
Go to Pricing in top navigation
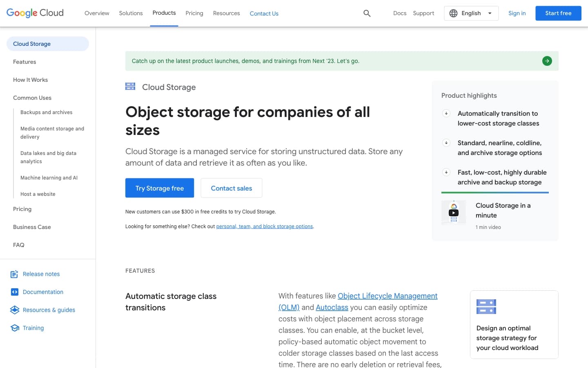(x=194, y=13)
